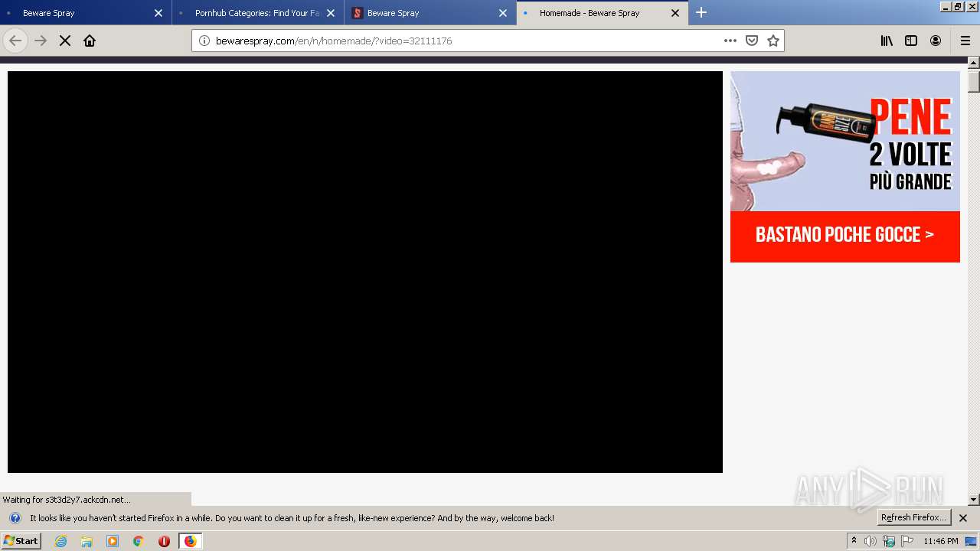Open the Library bookshelf icon
Image resolution: width=980 pixels, height=551 pixels.
coord(887,41)
